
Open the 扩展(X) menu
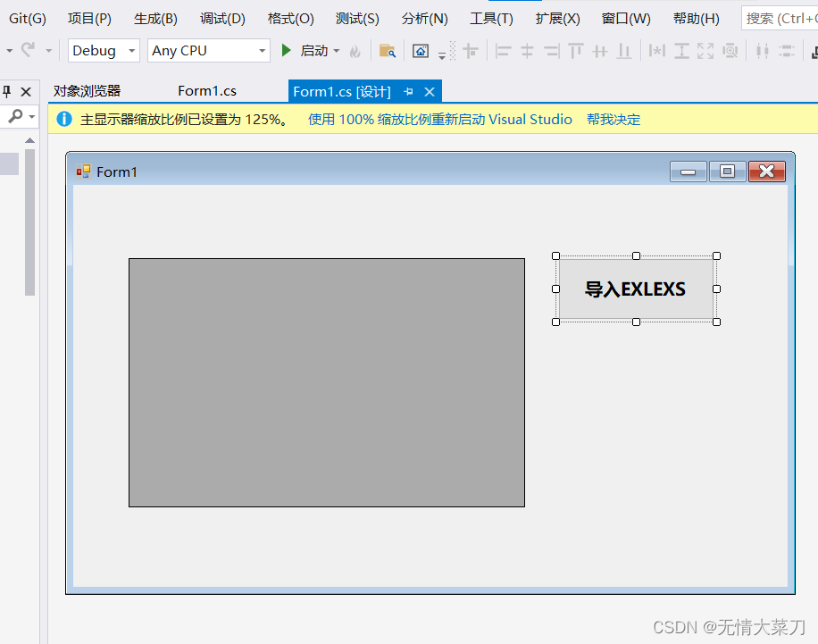(x=557, y=19)
